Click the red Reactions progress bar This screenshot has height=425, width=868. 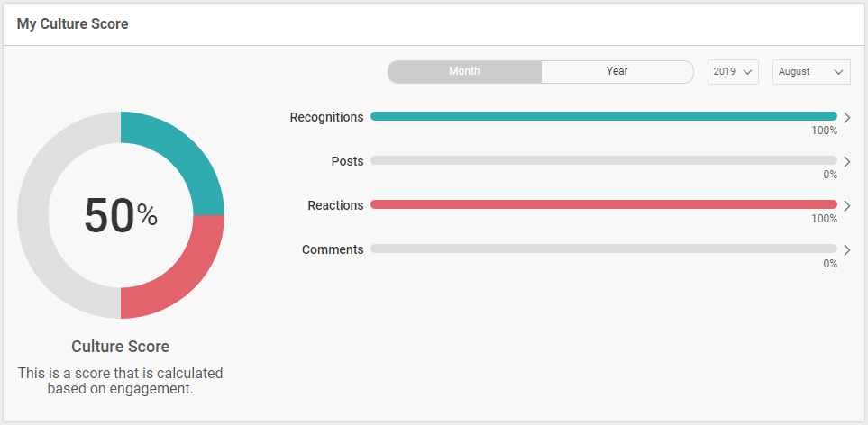pos(603,205)
